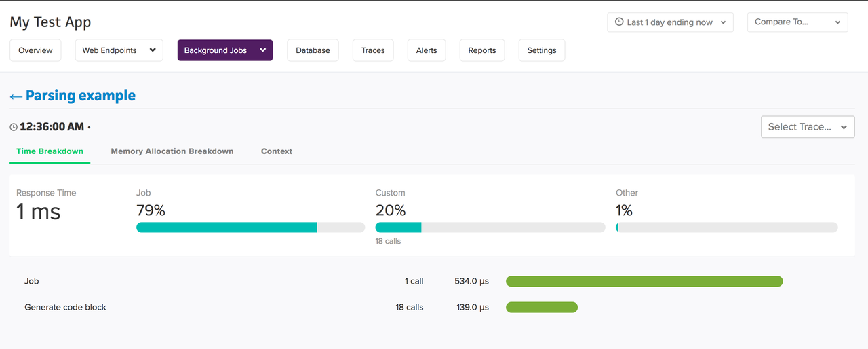Click the 18 calls text under Custom bar

(x=388, y=241)
